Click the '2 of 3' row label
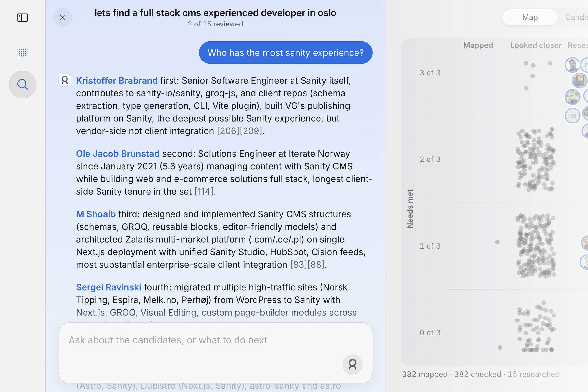Image resolution: width=588 pixels, height=392 pixels. (x=430, y=159)
